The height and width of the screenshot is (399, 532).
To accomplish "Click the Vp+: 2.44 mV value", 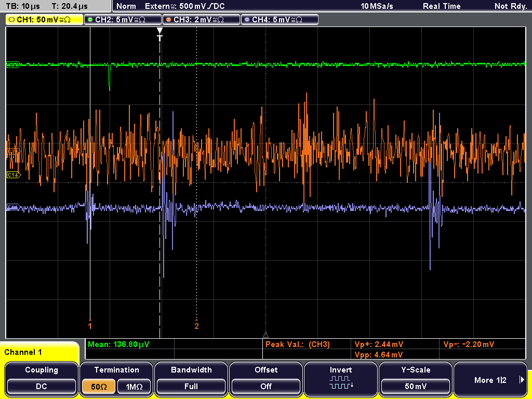I will tap(379, 344).
